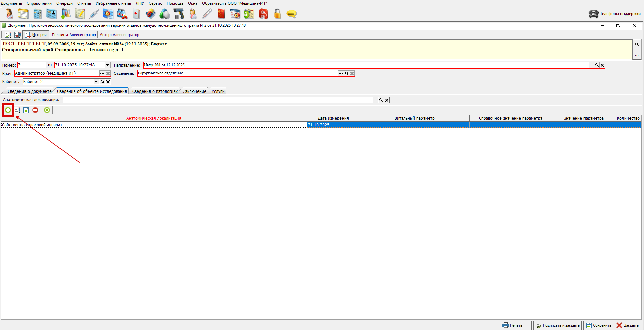Click the floppy disk save-record icon
This screenshot has height=330, width=644.
coord(26,110)
